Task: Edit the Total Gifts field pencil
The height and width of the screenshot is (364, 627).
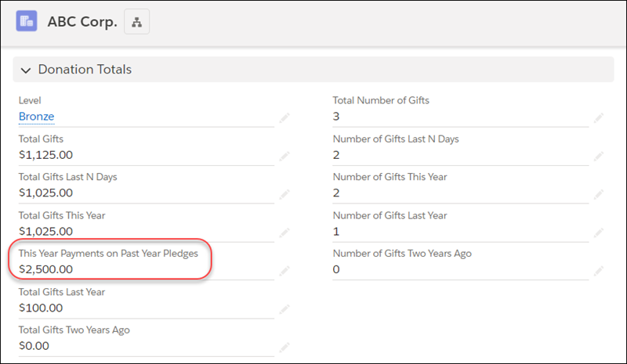Action: coord(285,157)
